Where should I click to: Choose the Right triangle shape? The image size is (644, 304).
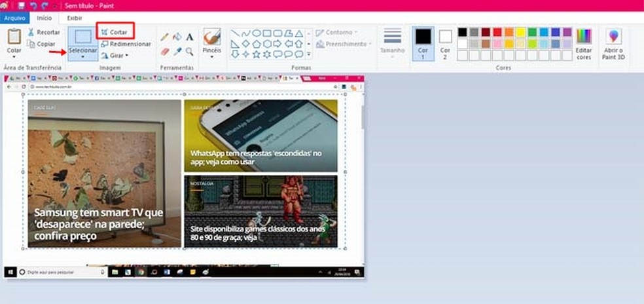click(x=235, y=44)
